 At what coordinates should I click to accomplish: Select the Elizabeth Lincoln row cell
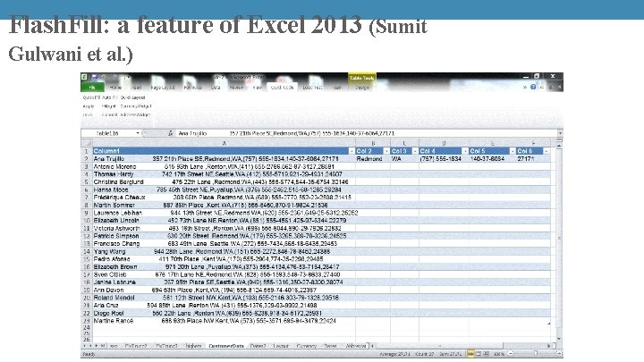point(224,221)
